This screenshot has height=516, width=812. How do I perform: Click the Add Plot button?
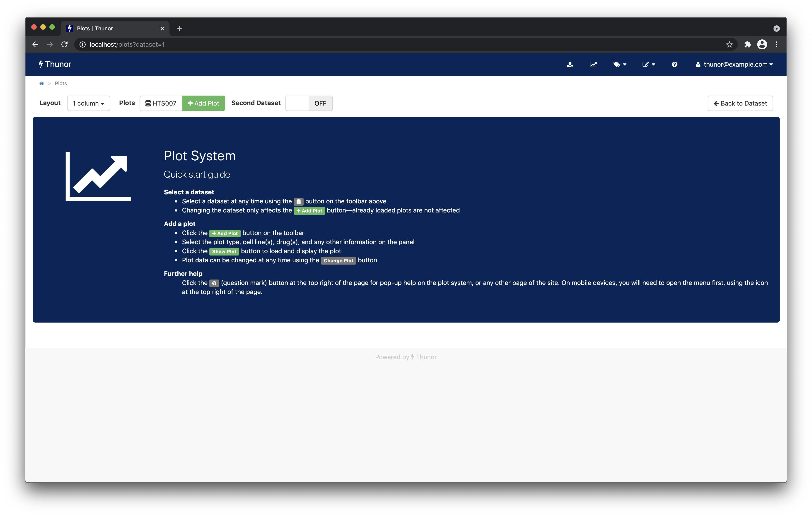[x=203, y=103]
